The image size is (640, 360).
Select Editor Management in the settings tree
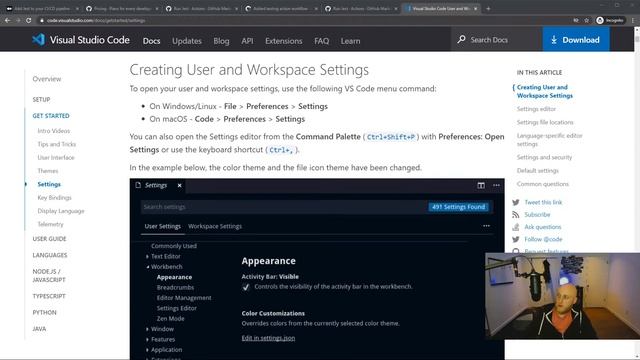click(184, 298)
